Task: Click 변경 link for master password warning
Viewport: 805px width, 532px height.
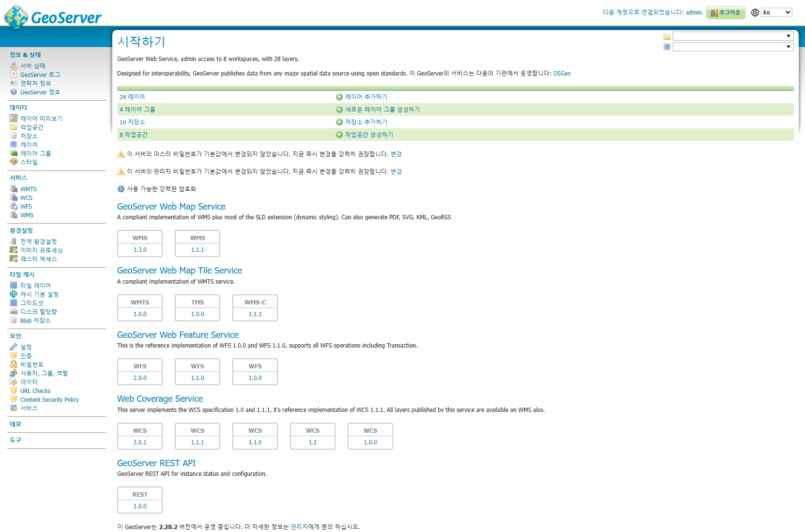Action: click(x=396, y=154)
